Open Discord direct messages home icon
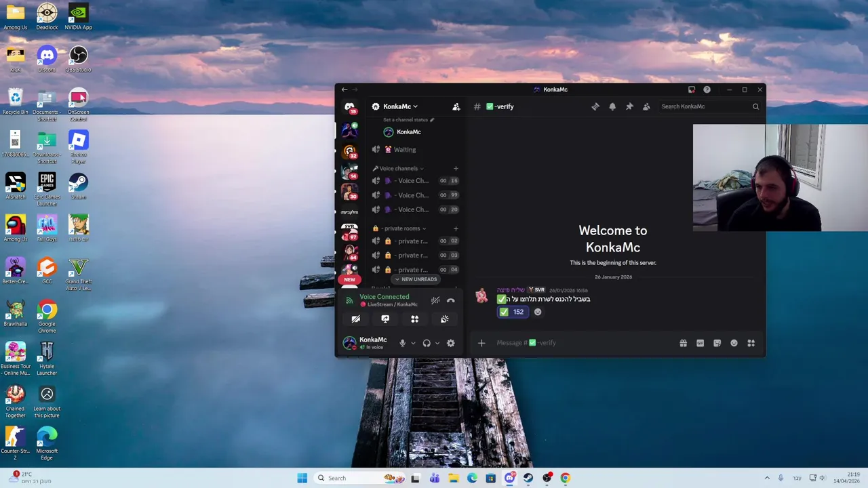The width and height of the screenshot is (868, 488). coord(349,107)
